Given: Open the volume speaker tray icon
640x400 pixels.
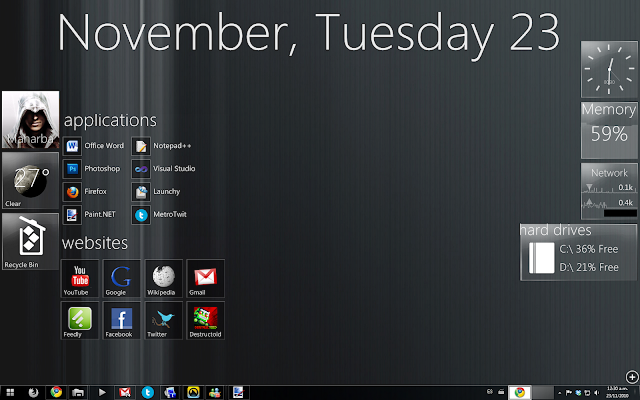Looking at the screenshot, I should point(597,393).
